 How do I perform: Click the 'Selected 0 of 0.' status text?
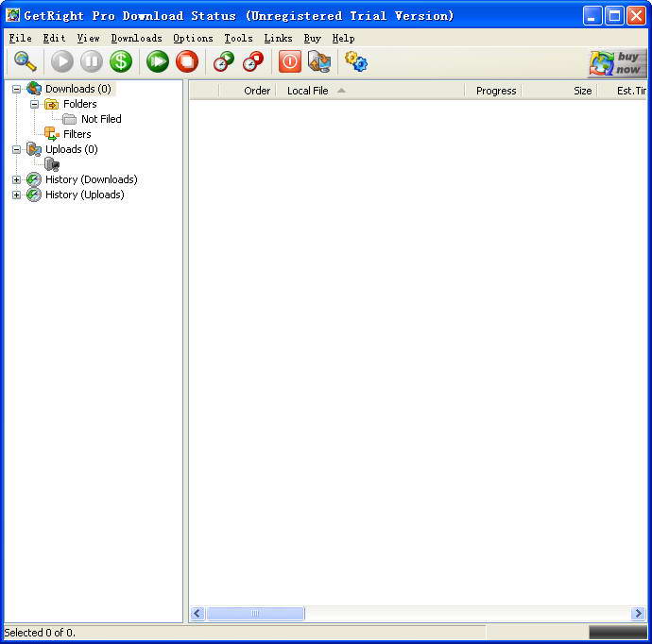(x=40, y=633)
